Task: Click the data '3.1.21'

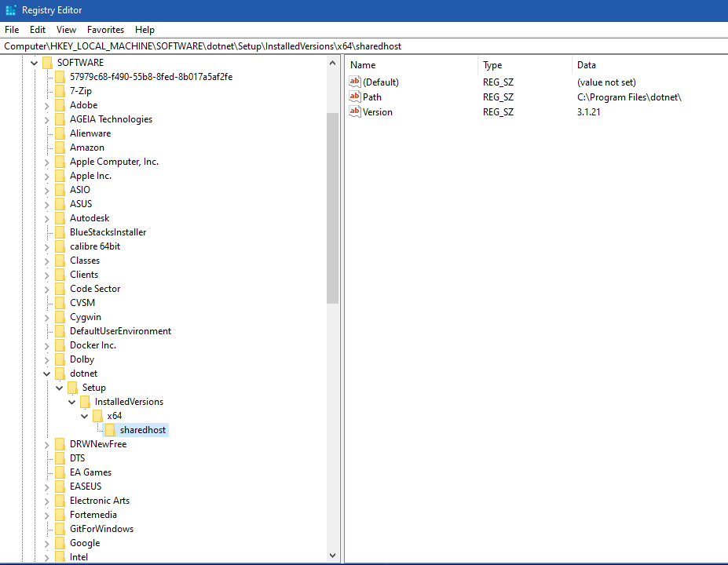Action: [589, 111]
